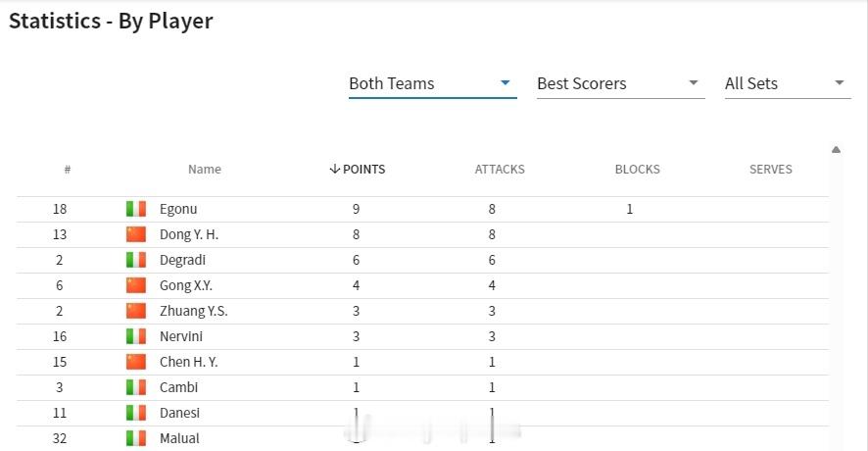The width and height of the screenshot is (868, 451).
Task: Sort table by POINTS column
Action: click(358, 169)
